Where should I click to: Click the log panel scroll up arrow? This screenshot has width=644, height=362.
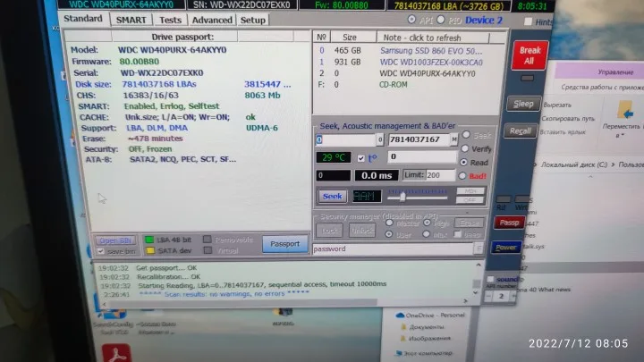coord(478,265)
